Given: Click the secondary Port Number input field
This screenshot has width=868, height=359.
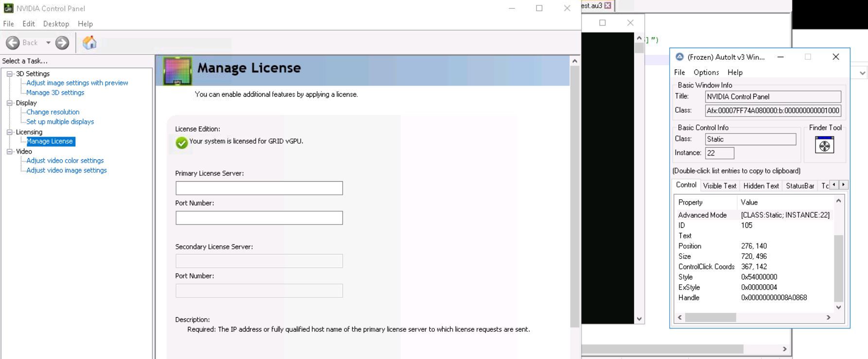Looking at the screenshot, I should (259, 291).
